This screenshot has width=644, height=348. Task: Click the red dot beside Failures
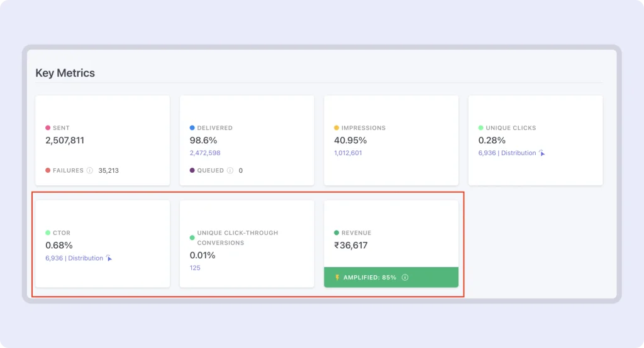(x=48, y=170)
